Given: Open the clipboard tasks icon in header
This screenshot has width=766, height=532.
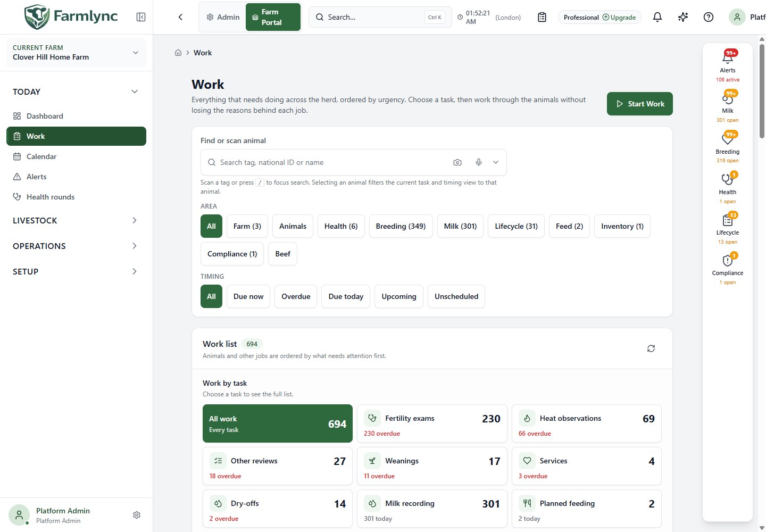Looking at the screenshot, I should point(542,17).
